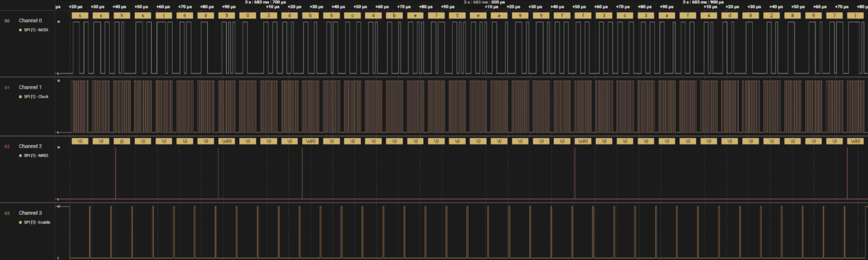Click the Channel 2 name label
Image resolution: width=868 pixels, height=260 pixels.
click(x=30, y=146)
